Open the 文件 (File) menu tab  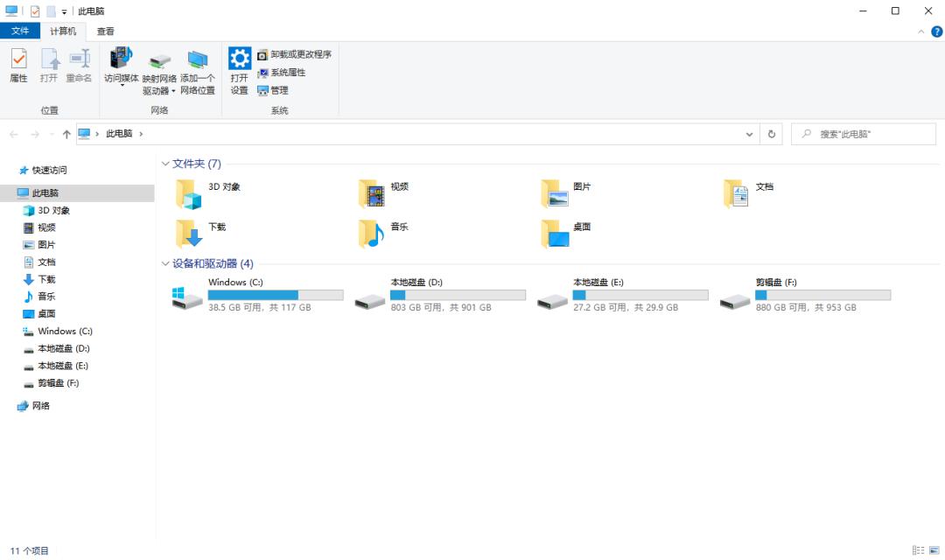20,31
